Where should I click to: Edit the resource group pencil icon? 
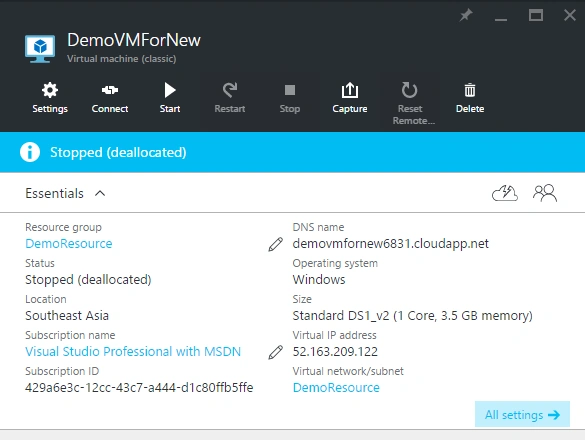pos(275,244)
